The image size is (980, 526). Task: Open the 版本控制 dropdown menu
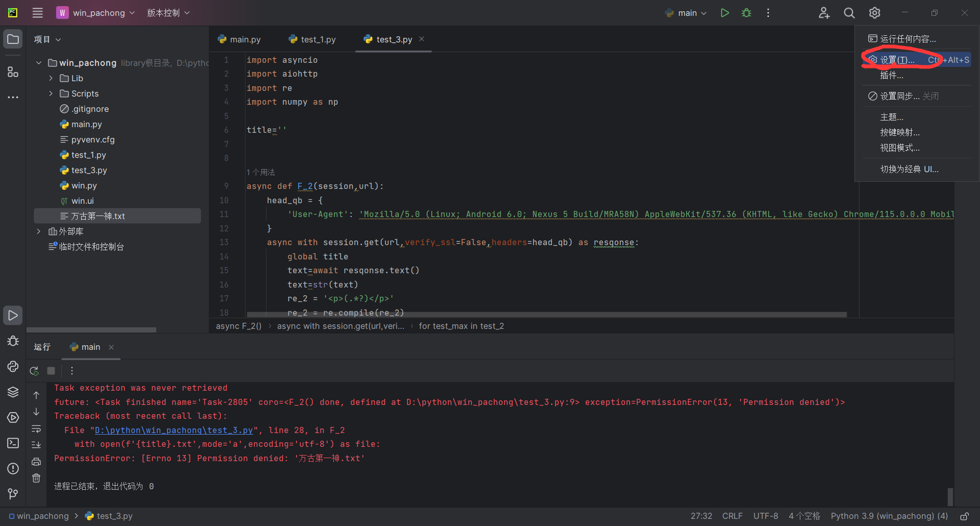tap(168, 13)
